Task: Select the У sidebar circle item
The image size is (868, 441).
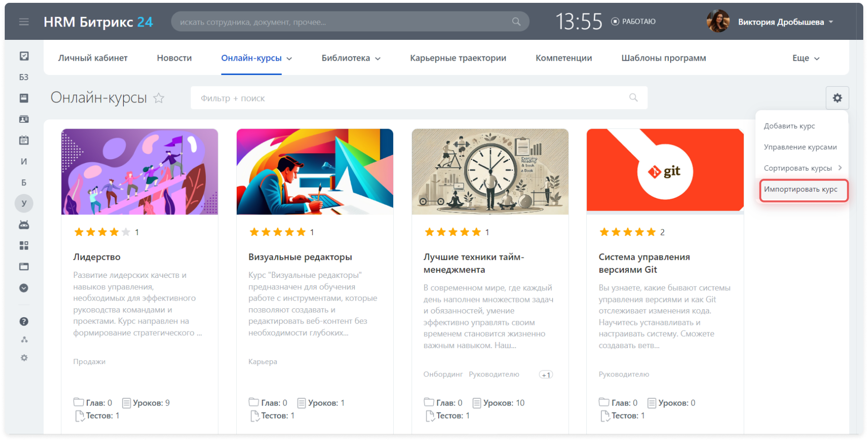Action: point(24,203)
